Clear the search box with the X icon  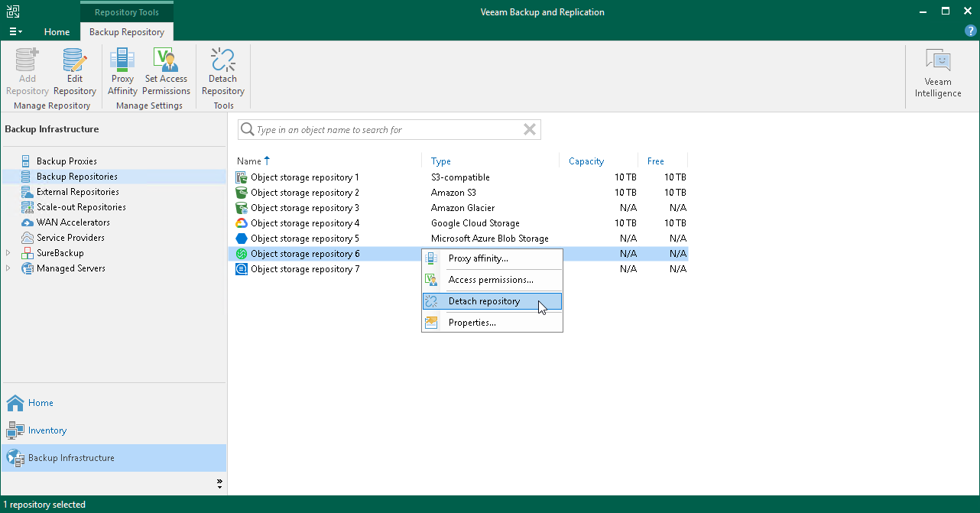click(529, 129)
